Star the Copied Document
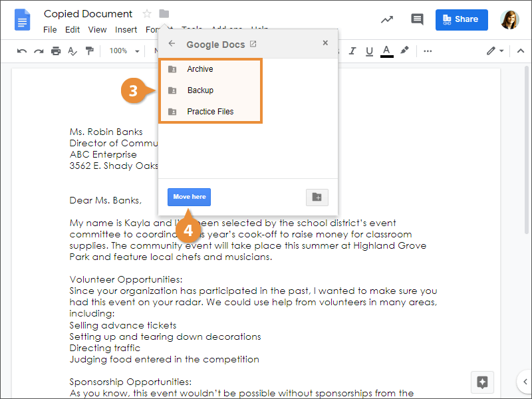 tap(147, 14)
